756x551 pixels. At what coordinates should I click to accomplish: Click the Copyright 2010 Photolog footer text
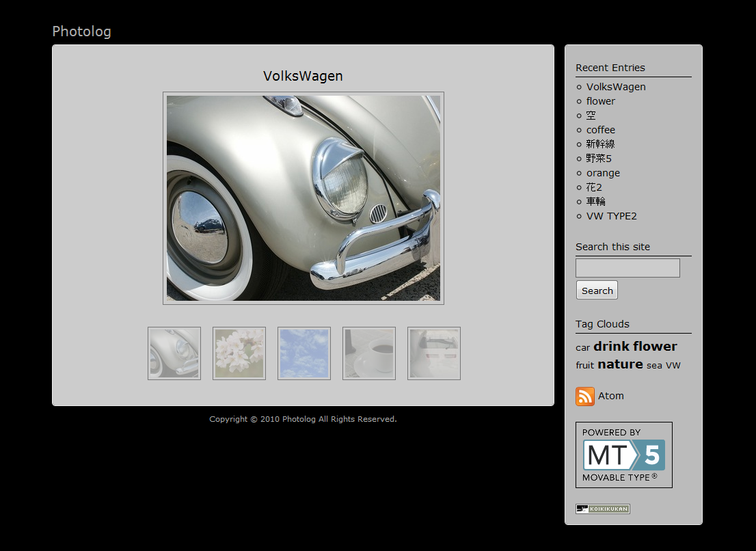tap(303, 419)
